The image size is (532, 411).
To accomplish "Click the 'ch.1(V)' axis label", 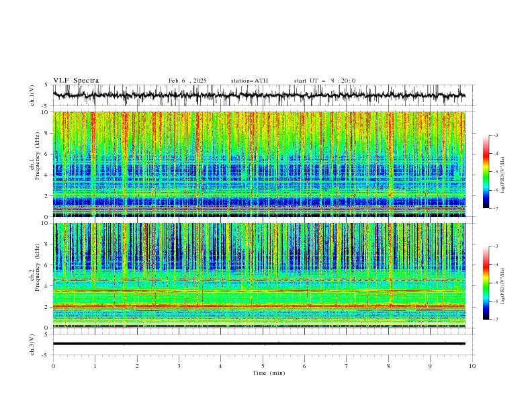I will (32, 95).
